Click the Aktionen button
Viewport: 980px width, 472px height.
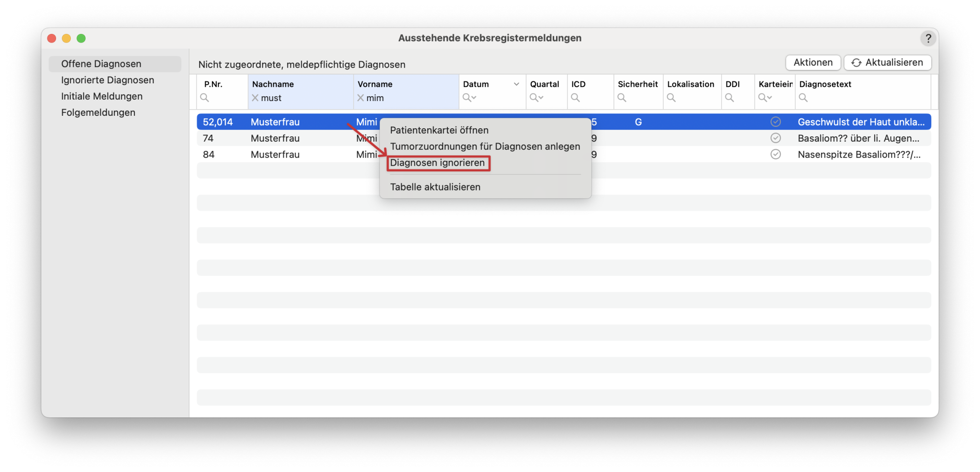[813, 62]
